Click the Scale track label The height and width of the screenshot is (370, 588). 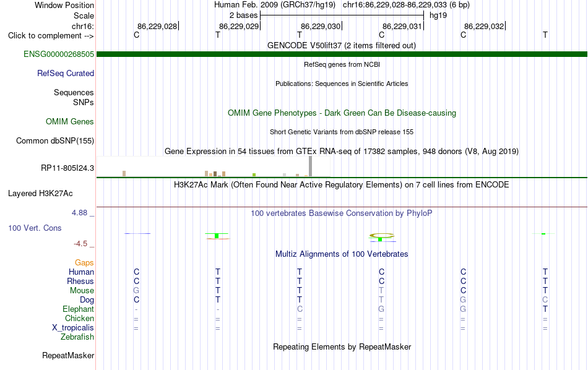pyautogui.click(x=84, y=15)
